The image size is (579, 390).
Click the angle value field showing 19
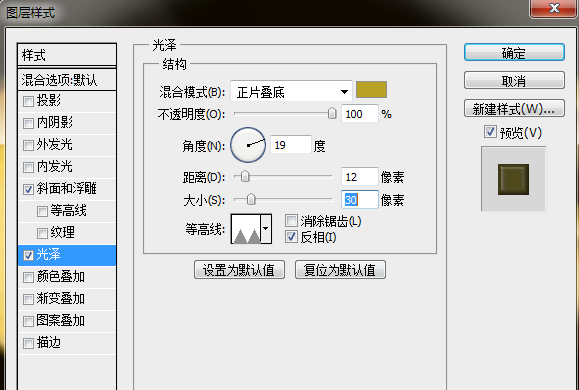(x=291, y=145)
